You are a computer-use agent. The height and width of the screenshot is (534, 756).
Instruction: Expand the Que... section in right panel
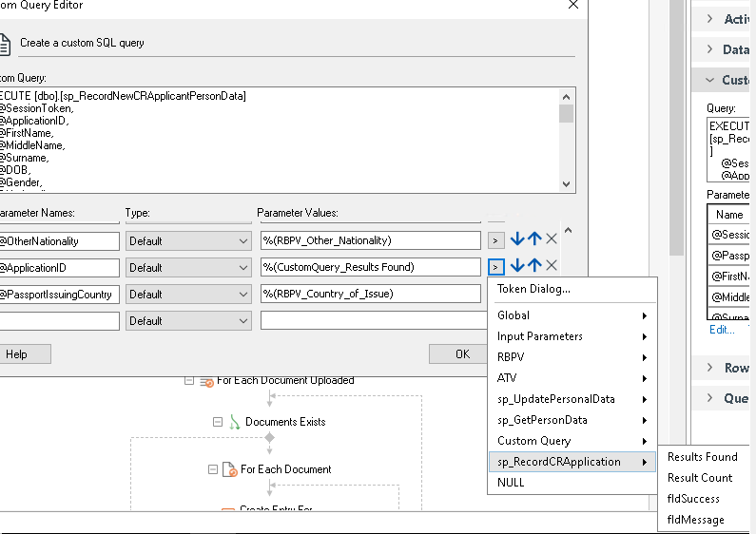click(709, 398)
